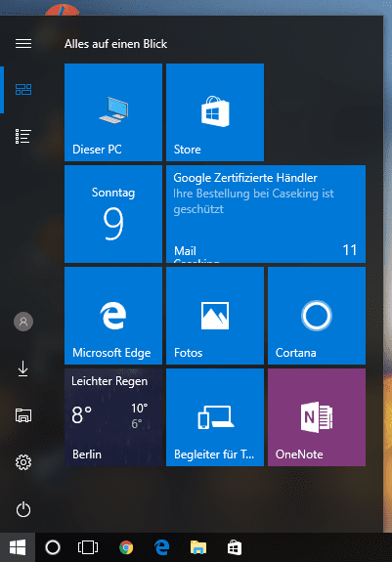The image size is (392, 562).
Task: Open Berlin weather tile
Action: pos(113,417)
